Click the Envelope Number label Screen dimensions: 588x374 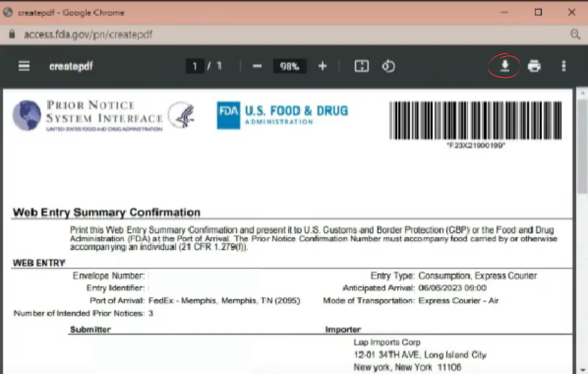tap(109, 276)
